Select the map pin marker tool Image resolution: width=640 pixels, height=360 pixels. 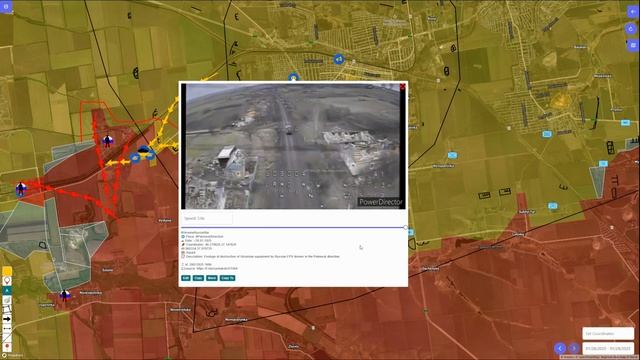(x=7, y=281)
